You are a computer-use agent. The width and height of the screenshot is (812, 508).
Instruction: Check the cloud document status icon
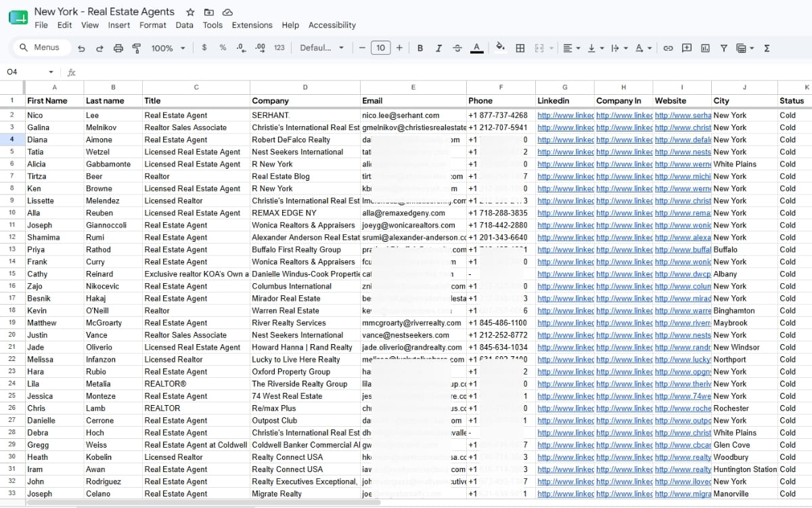[x=227, y=12]
